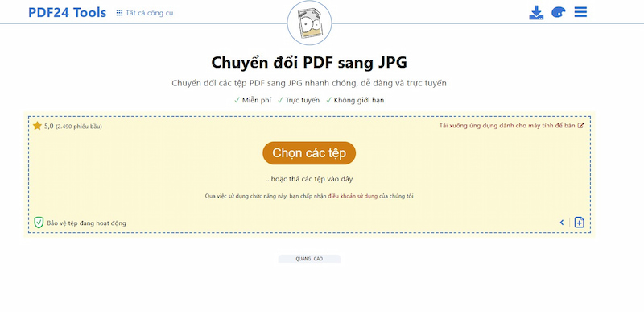Click the PDF to JPG mascot icon
Image resolution: width=644 pixels, height=312 pixels.
[x=309, y=23]
